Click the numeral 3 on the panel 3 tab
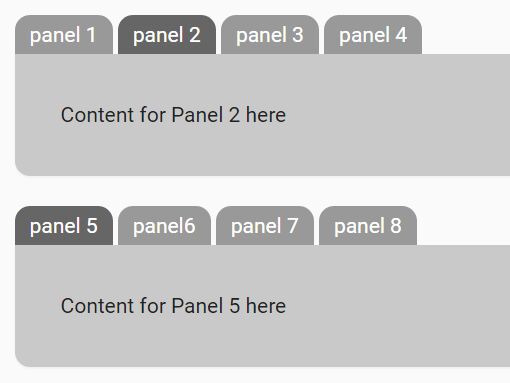 point(298,35)
